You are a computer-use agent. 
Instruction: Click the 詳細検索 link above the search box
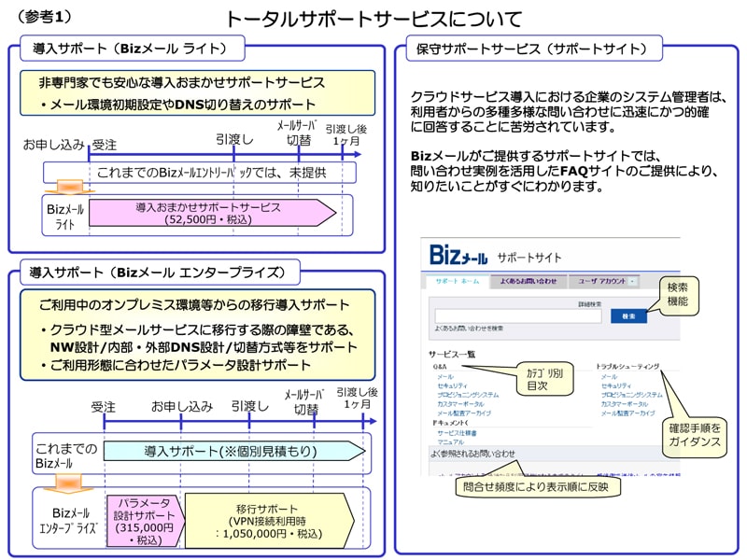pyautogui.click(x=590, y=304)
